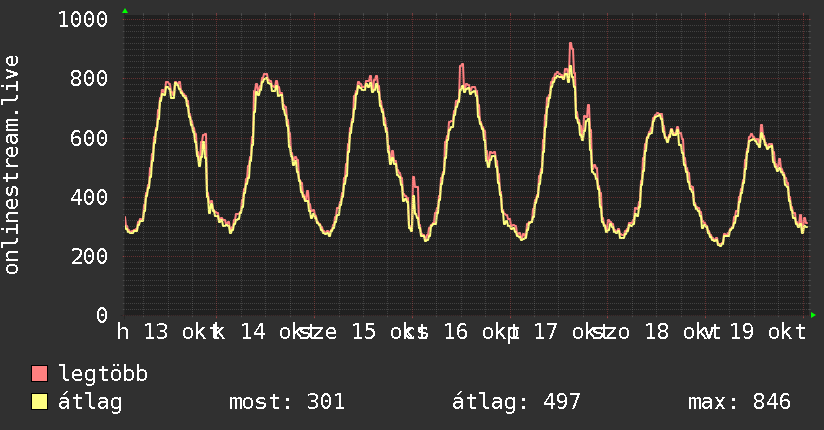Click the 'max: 846' maximum value

[739, 402]
